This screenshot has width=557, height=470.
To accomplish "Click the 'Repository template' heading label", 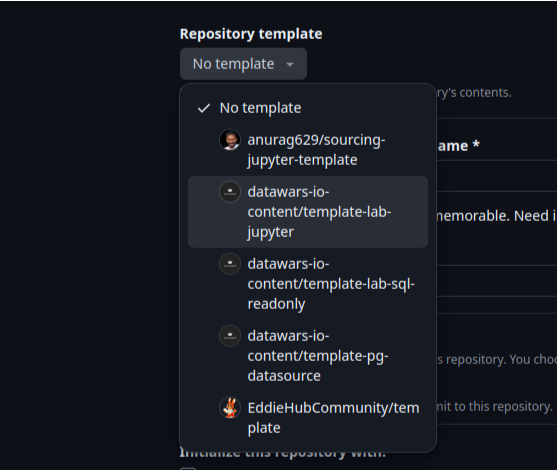I will (251, 34).
